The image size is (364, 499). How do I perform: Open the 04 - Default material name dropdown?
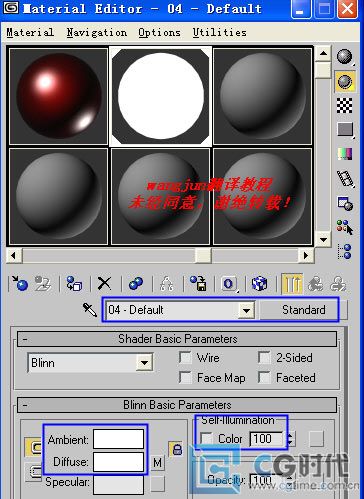click(x=246, y=310)
